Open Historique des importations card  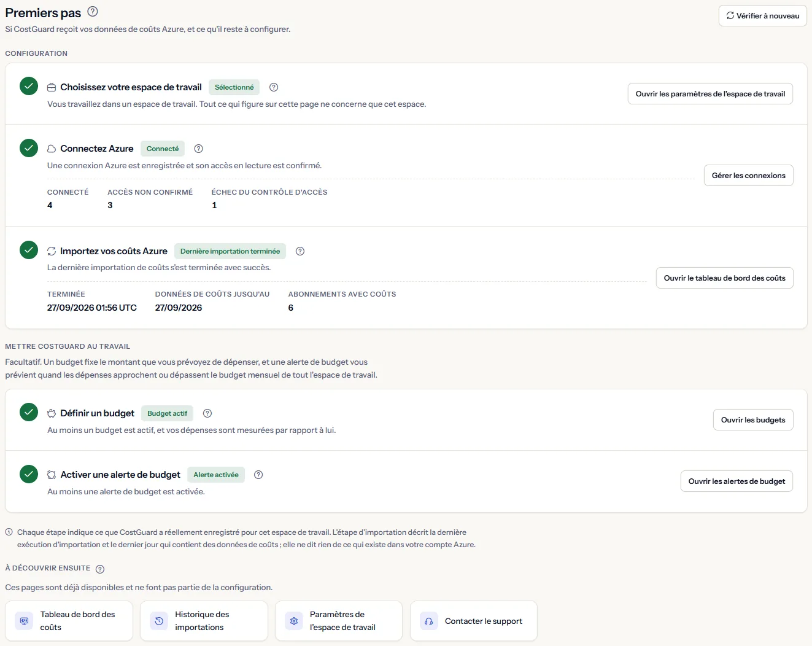[204, 621]
